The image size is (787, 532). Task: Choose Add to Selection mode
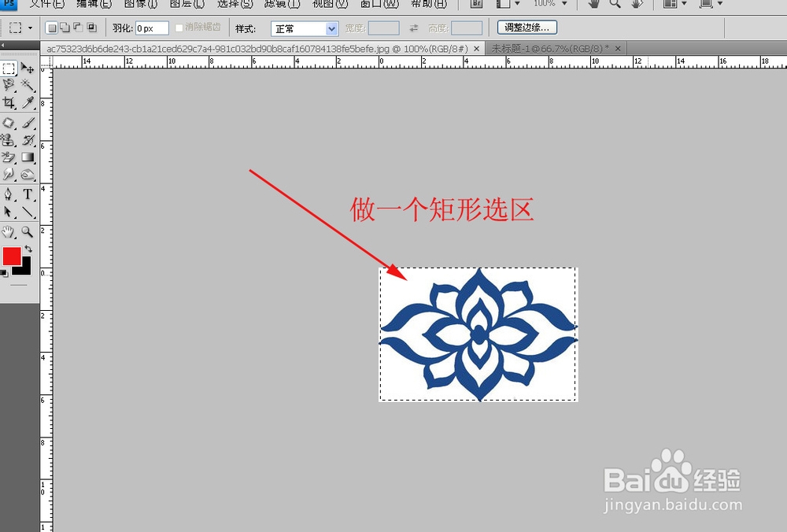coord(65,28)
